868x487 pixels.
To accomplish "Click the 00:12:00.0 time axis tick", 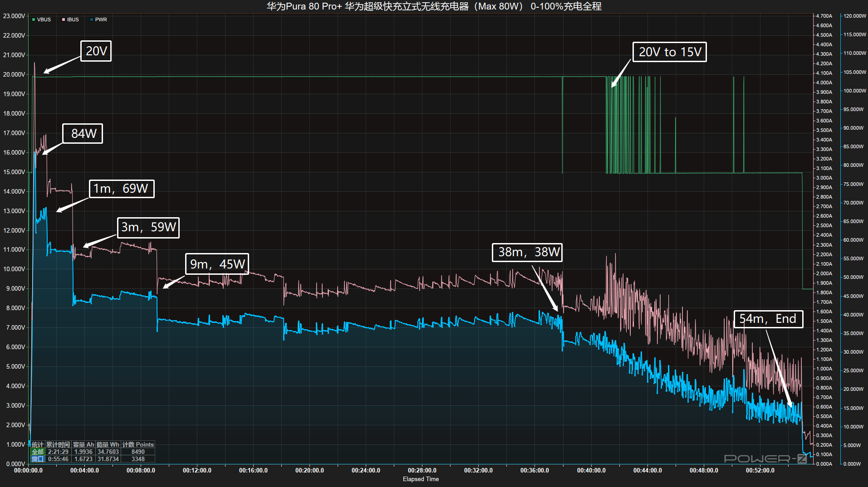I will click(197, 470).
